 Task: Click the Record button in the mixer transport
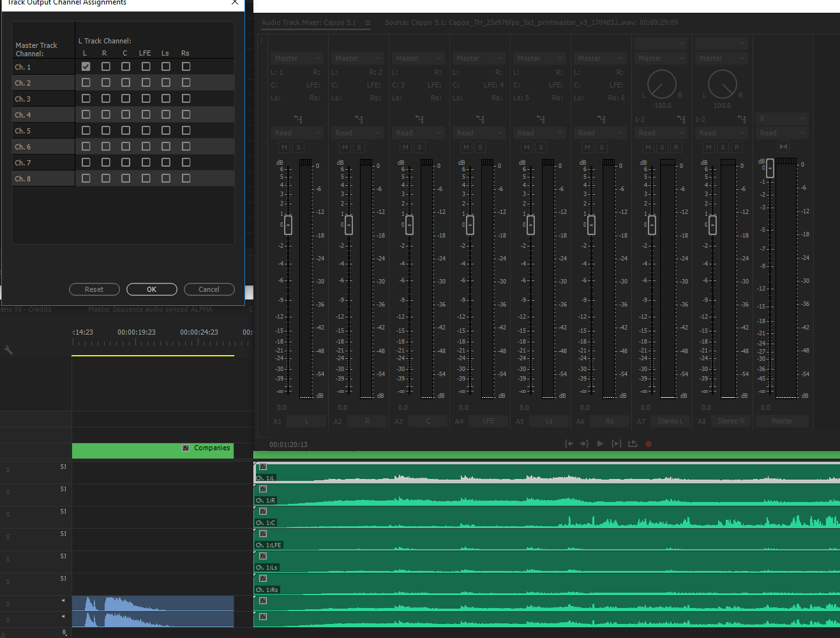649,443
